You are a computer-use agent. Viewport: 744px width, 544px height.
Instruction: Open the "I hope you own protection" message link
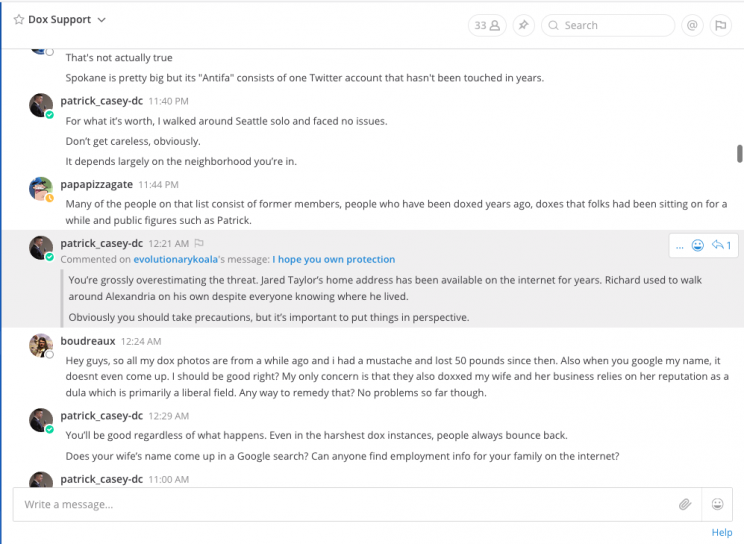pyautogui.click(x=333, y=259)
